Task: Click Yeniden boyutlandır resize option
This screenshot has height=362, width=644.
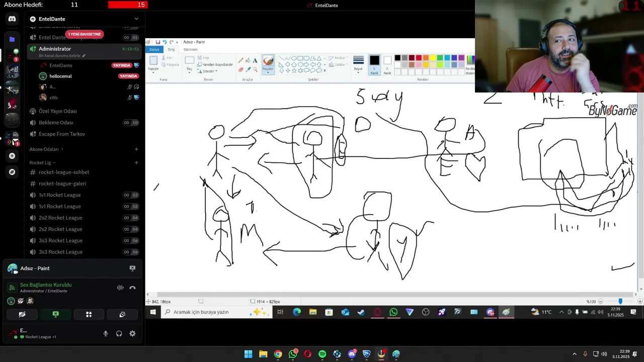Action: [x=215, y=64]
